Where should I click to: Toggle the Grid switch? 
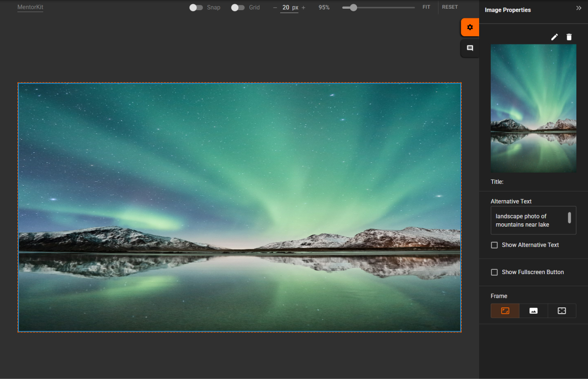tap(238, 7)
